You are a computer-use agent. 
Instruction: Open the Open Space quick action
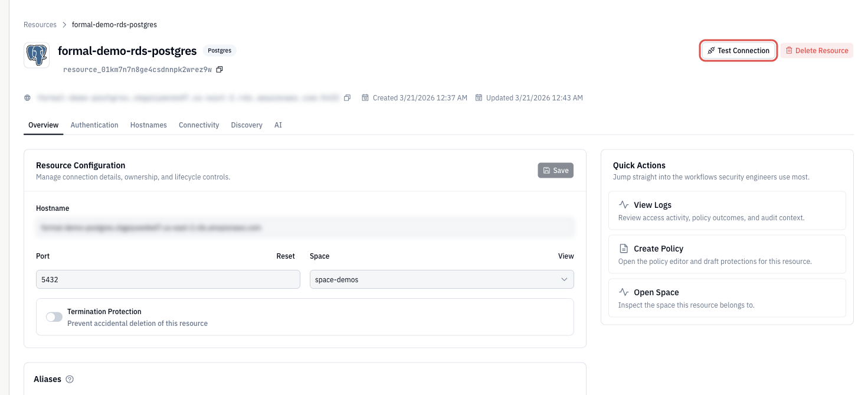click(x=727, y=298)
